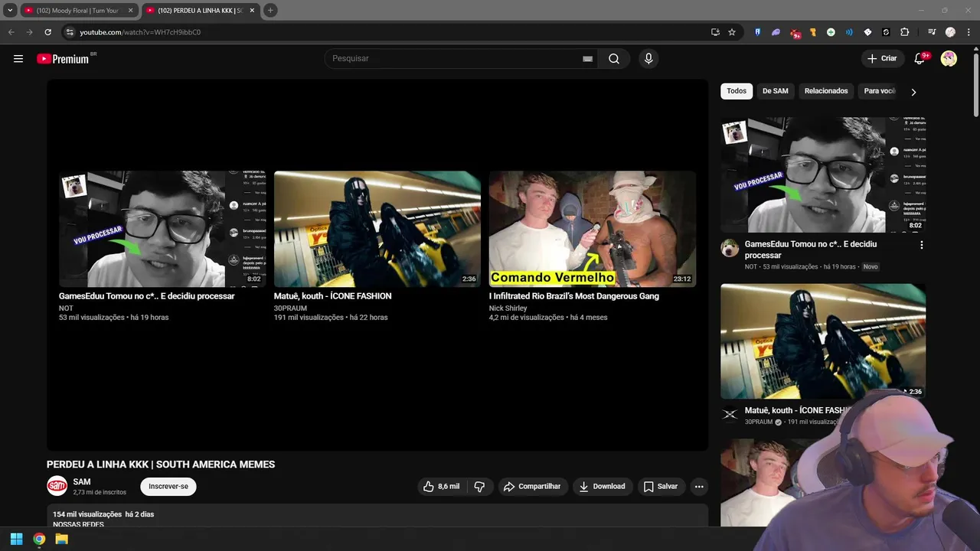
Task: Open Chrome from the taskbar
Action: (39, 539)
